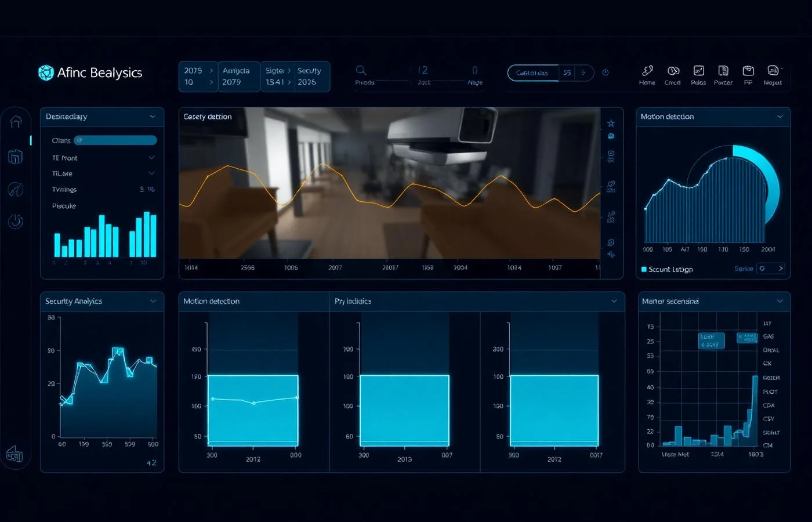The height and width of the screenshot is (522, 812).
Task: Expand the TlLare row chevron
Action: coord(151,173)
